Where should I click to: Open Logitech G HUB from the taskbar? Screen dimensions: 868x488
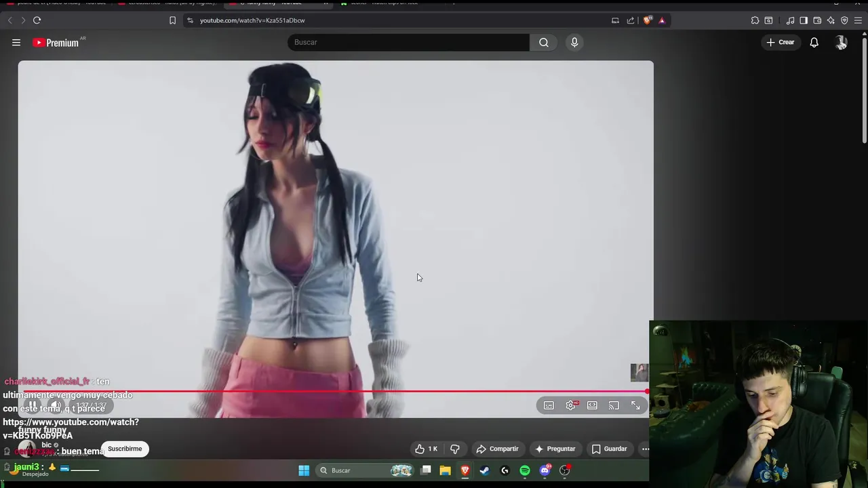pos(505,470)
